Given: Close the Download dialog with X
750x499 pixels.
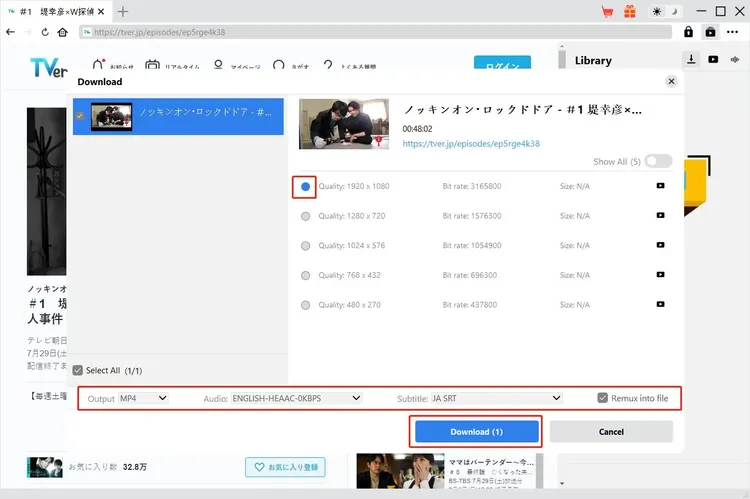Looking at the screenshot, I should coord(671,81).
